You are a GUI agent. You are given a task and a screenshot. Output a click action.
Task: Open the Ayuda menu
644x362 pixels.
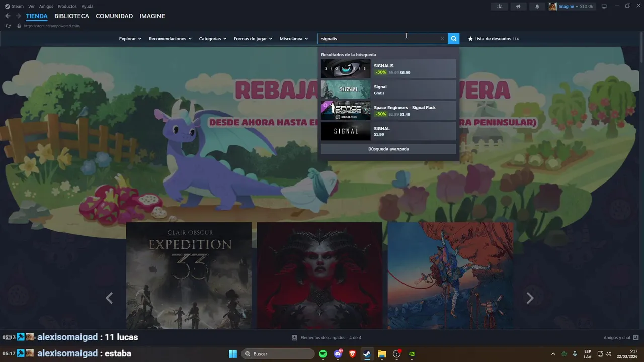[87, 6]
